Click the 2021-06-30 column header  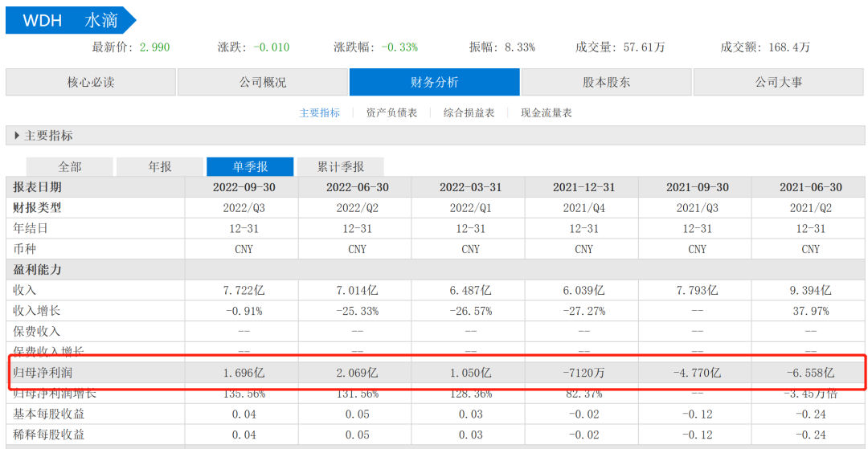(x=810, y=187)
